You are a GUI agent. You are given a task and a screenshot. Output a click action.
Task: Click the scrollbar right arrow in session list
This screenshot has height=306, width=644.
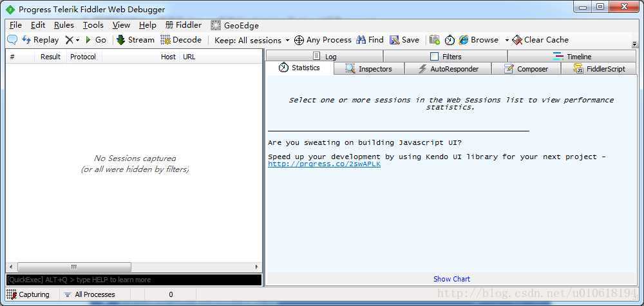[257, 267]
